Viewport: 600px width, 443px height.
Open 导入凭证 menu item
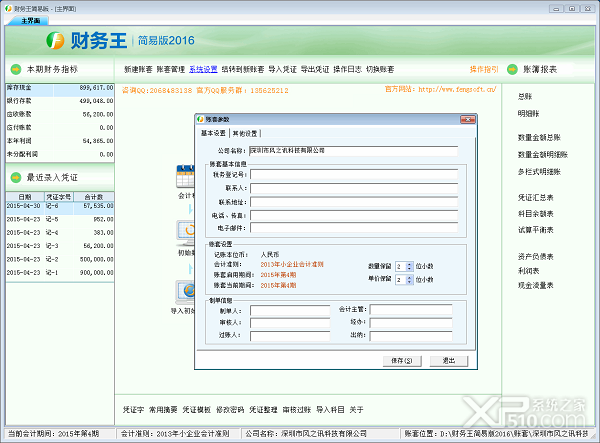pyautogui.click(x=282, y=69)
